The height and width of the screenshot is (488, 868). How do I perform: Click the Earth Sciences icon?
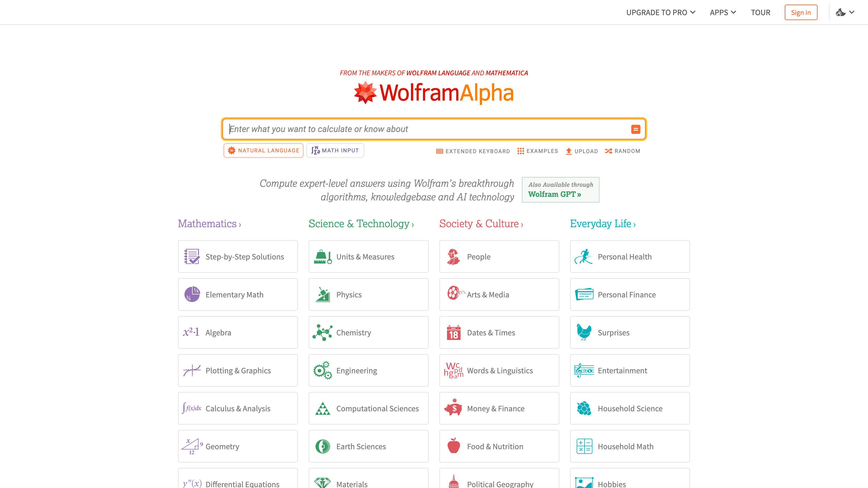pos(323,446)
